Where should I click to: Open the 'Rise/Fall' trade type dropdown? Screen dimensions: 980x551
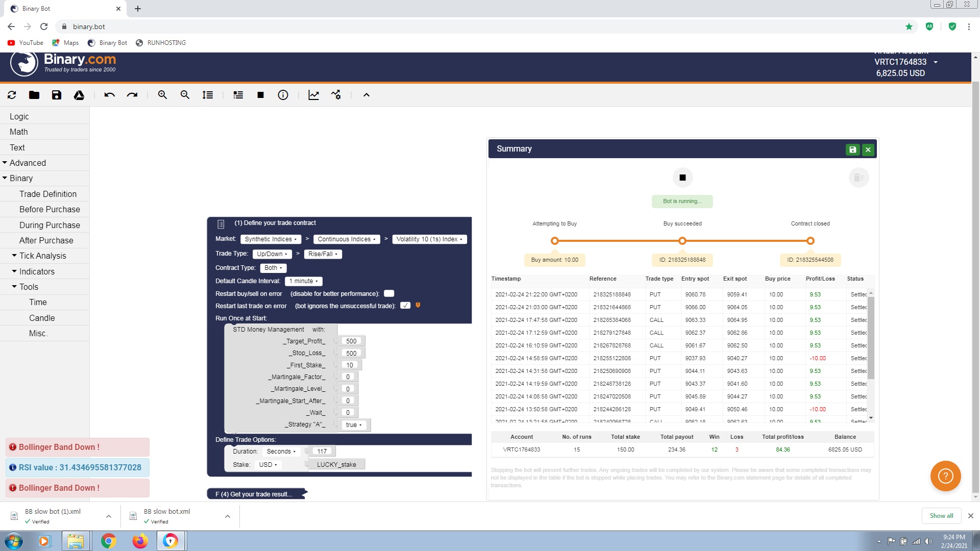323,254
